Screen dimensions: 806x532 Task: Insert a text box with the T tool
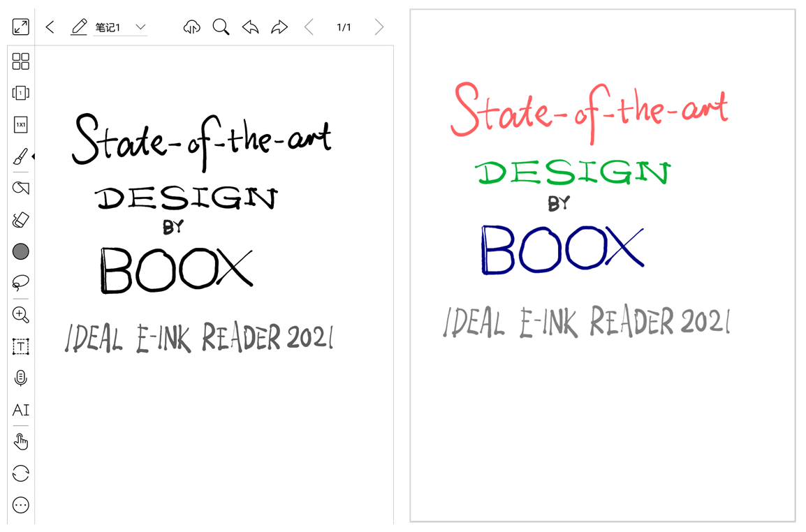tap(20, 346)
